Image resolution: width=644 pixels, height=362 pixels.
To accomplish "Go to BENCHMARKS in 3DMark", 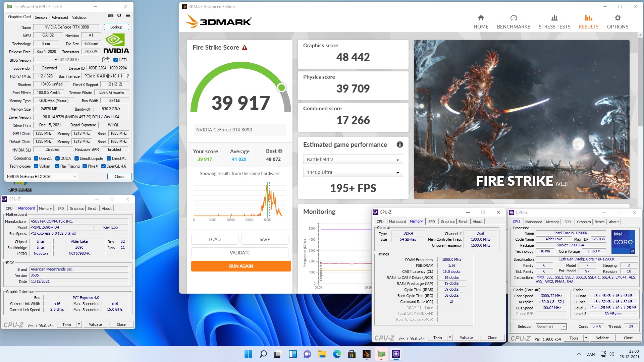I will (513, 22).
